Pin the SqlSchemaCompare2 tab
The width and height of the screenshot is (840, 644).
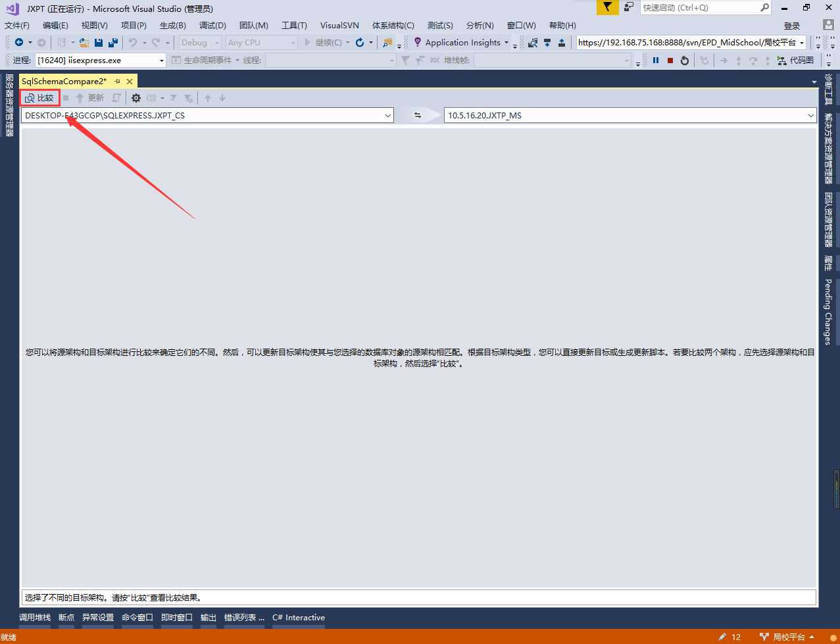[x=117, y=81]
